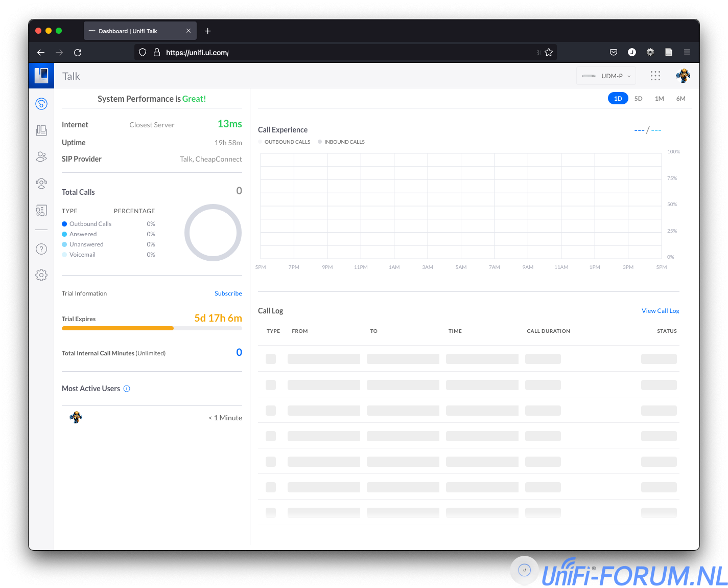This screenshot has width=728, height=588.
Task: Open the headset operator icon in sidebar
Action: pyautogui.click(x=41, y=184)
